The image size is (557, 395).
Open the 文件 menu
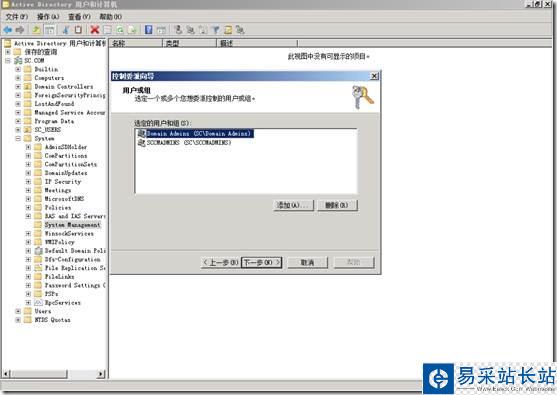(16, 17)
